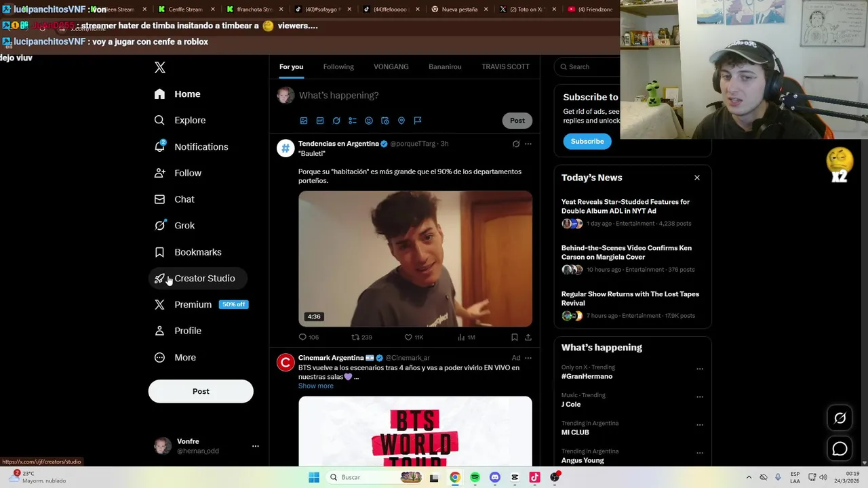
Task: Switch to the TRAVIS SCOTT tab
Action: coord(505,66)
